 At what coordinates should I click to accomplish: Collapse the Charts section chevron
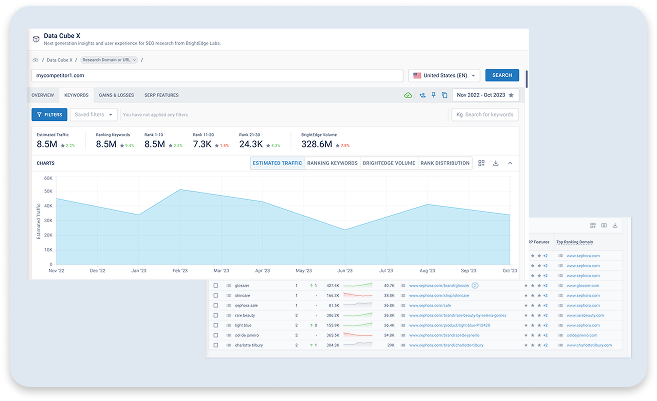pyautogui.click(x=510, y=163)
